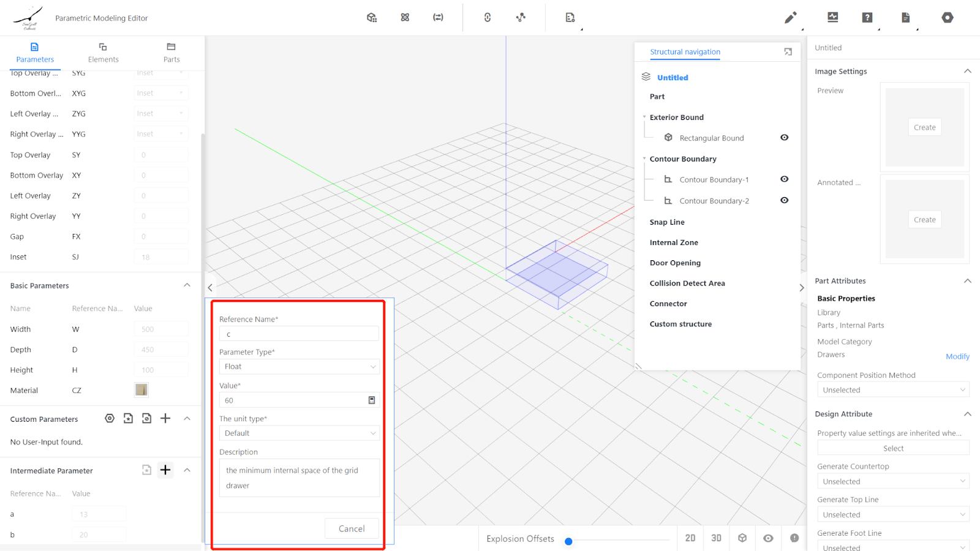The height and width of the screenshot is (551, 980).
Task: Click the Modify link for Model Category
Action: pyautogui.click(x=957, y=356)
